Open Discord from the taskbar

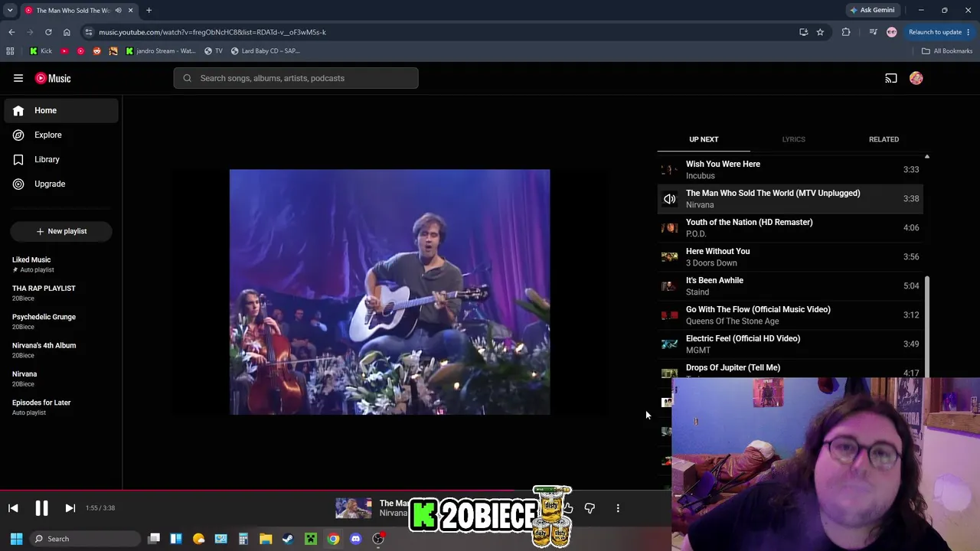tap(355, 539)
